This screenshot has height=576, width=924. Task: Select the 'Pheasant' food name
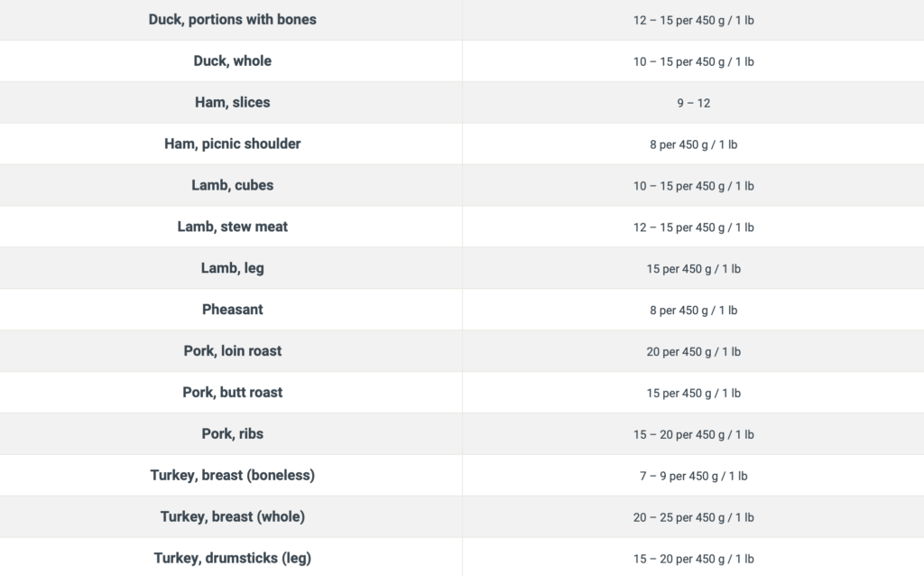point(232,310)
